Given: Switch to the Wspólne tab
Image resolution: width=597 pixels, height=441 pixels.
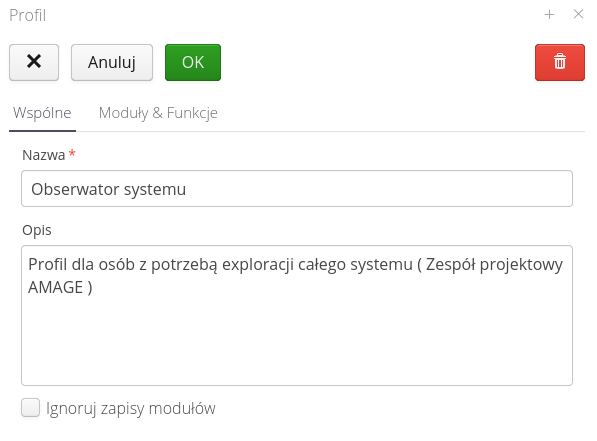Looking at the screenshot, I should point(42,113).
